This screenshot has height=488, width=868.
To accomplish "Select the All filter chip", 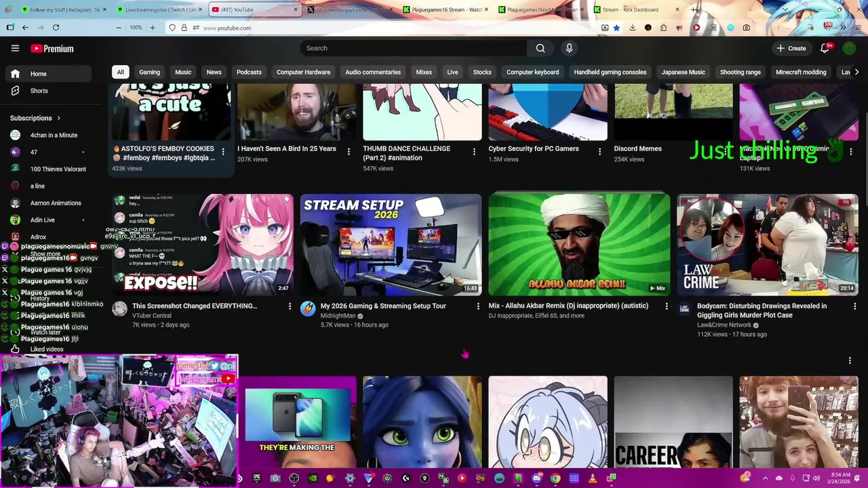I will coord(120,72).
